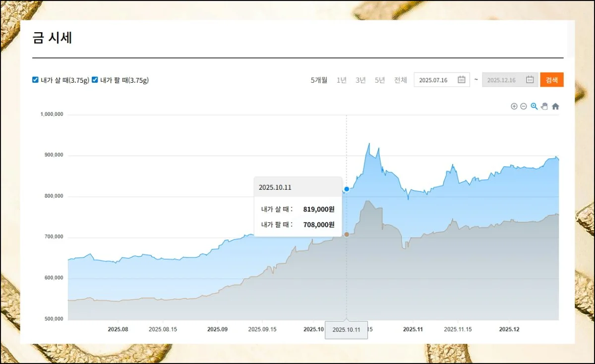Open calendar icon for start date 2025.07.16

pyautogui.click(x=461, y=80)
